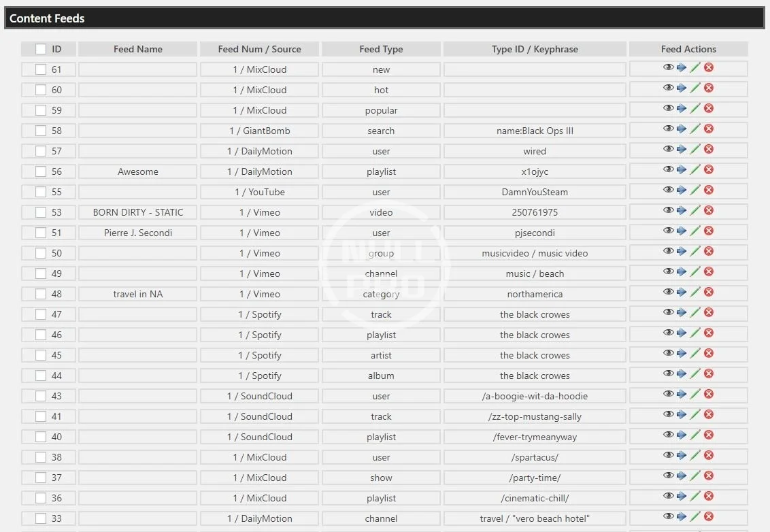This screenshot has width=770, height=532.
Task: Click the Content Feeds panel title bar
Action: point(384,18)
